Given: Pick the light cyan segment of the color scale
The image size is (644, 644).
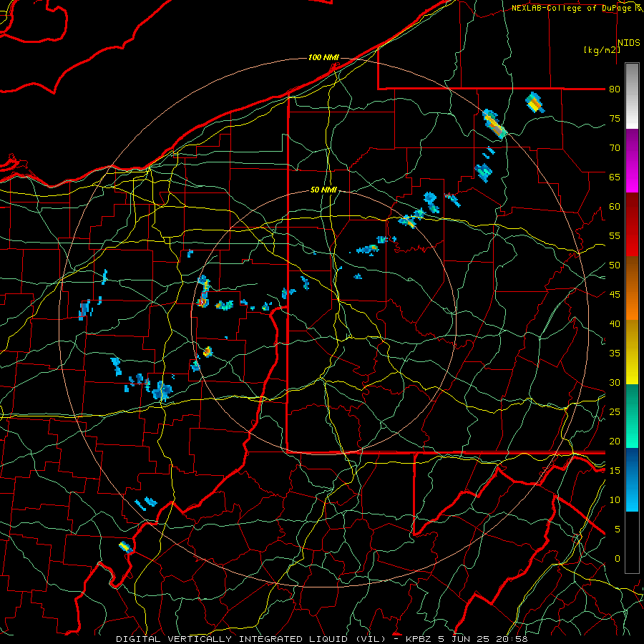Looking at the screenshot, I should 632,495.
